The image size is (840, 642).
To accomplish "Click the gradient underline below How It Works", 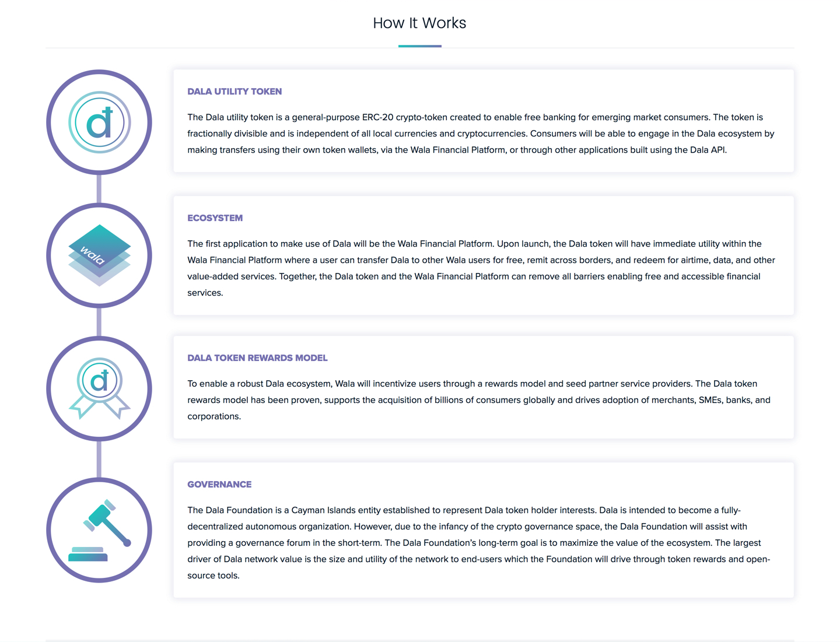I will pos(419,46).
